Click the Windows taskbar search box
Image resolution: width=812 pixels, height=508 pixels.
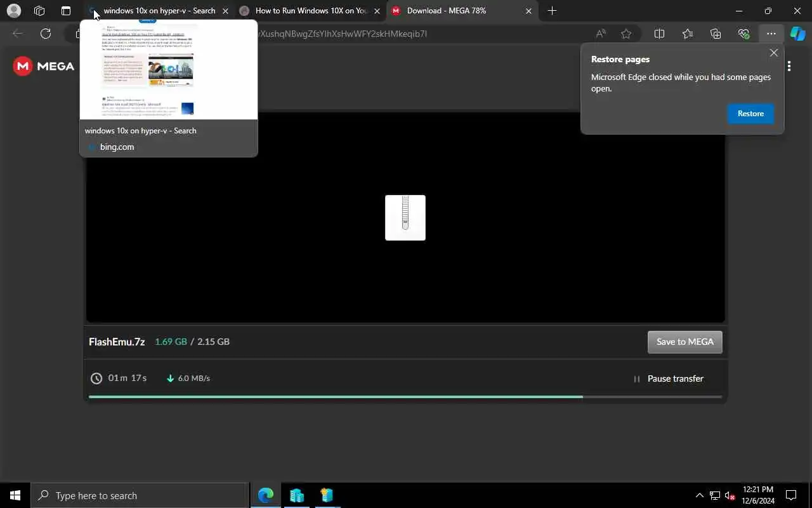point(140,495)
